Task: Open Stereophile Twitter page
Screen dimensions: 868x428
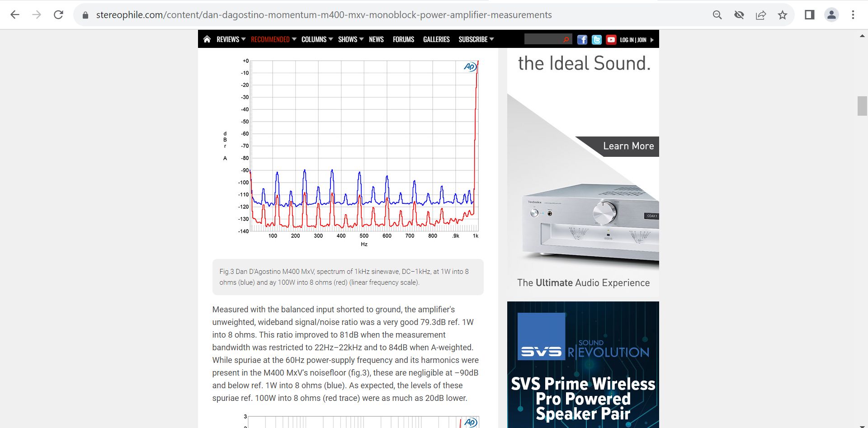Action: pyautogui.click(x=597, y=40)
